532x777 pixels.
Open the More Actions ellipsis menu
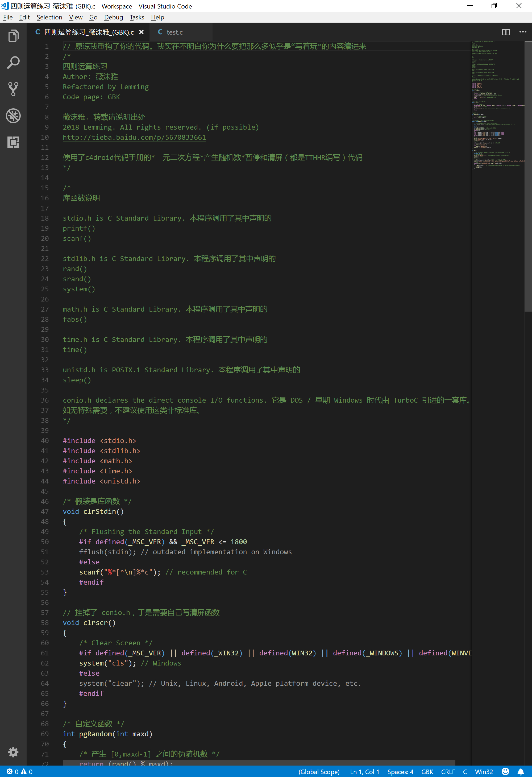523,32
